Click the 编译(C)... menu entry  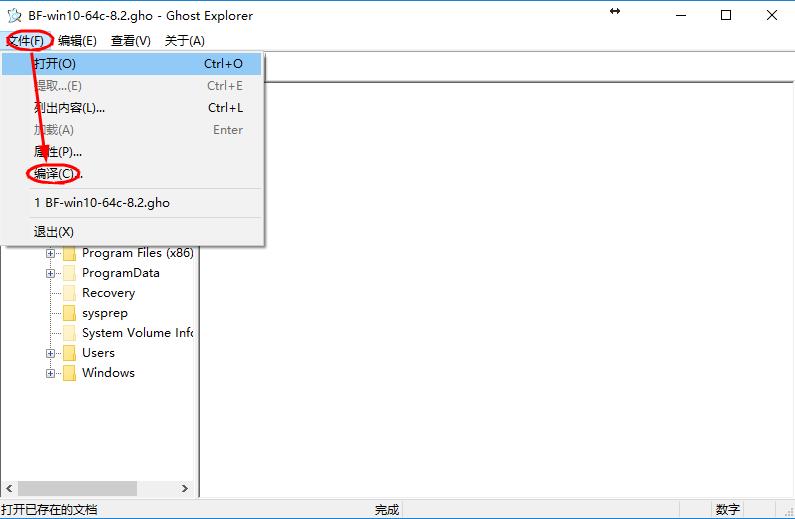tap(132, 174)
